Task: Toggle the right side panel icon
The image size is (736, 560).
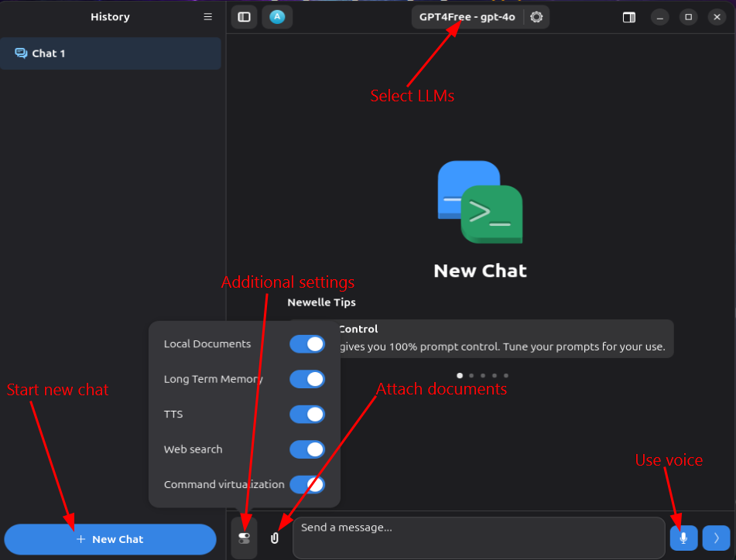Action: [629, 17]
